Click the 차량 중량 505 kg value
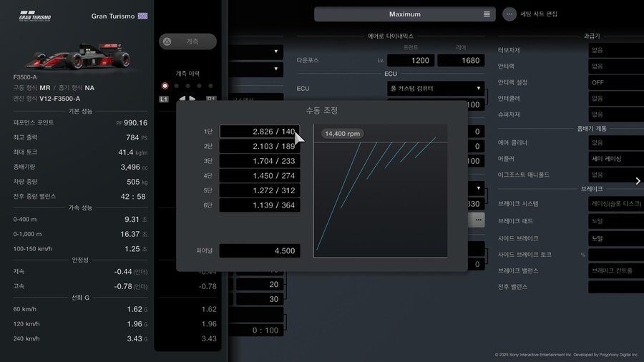 pos(137,182)
